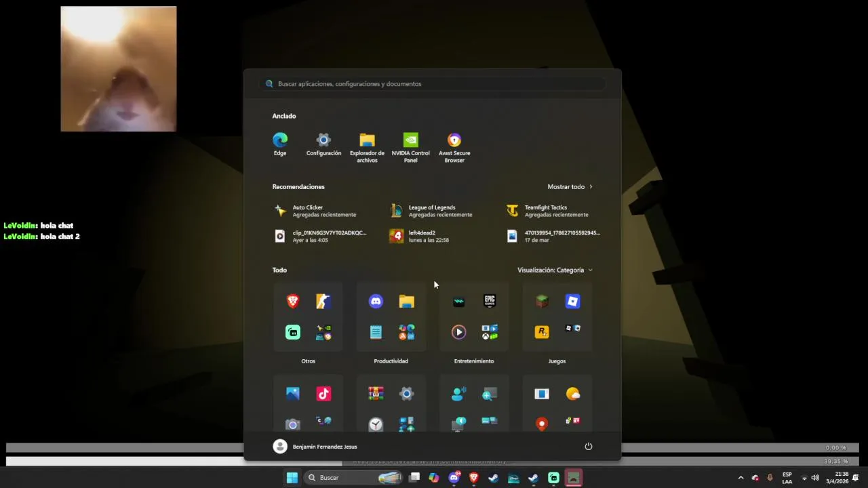Screen dimensions: 868x488
Task: Open Streamlabs on the taskbar
Action: (553, 478)
